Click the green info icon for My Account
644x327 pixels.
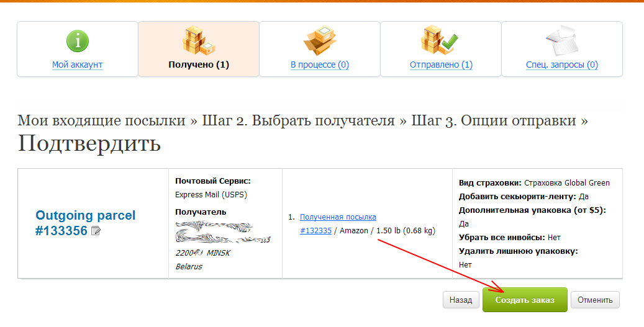[x=77, y=42]
